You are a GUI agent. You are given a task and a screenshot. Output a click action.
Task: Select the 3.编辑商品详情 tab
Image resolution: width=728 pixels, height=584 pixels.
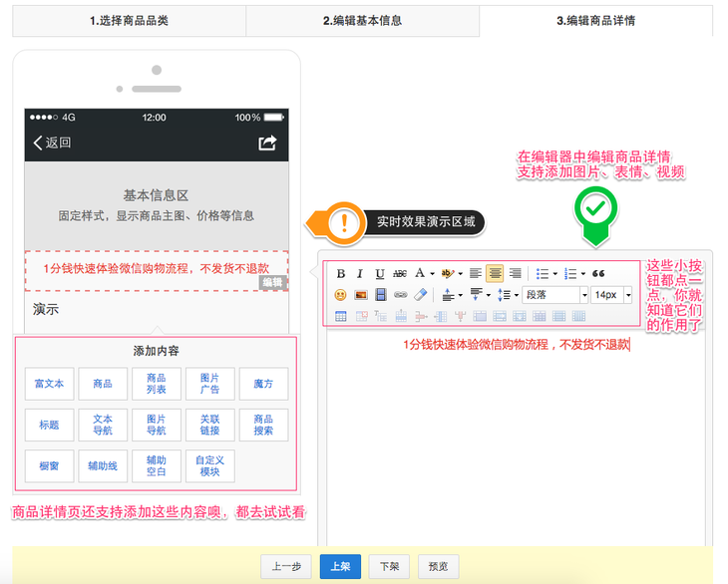click(x=596, y=21)
